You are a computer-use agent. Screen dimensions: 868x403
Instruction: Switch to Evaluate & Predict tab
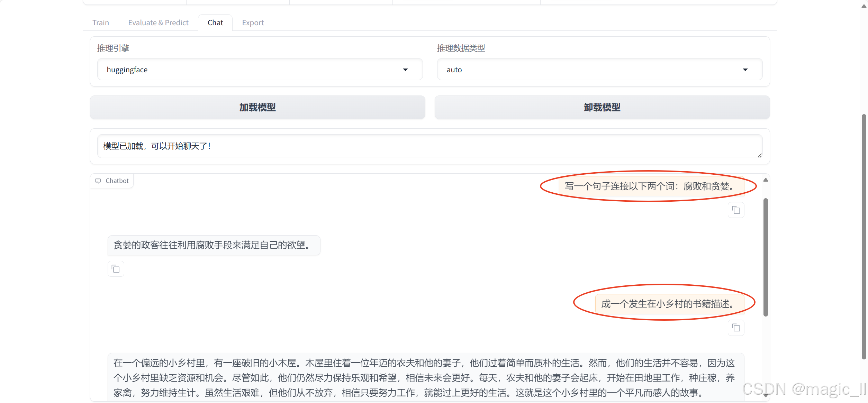pyautogui.click(x=158, y=22)
